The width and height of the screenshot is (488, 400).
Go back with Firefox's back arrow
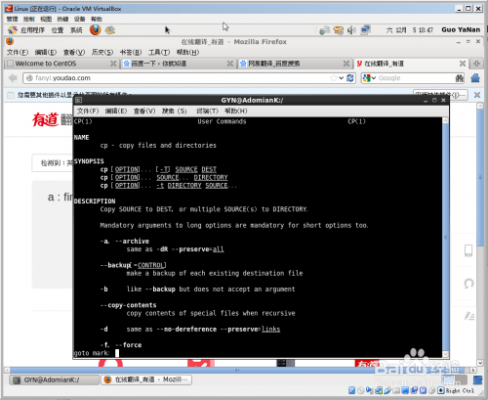13,78
